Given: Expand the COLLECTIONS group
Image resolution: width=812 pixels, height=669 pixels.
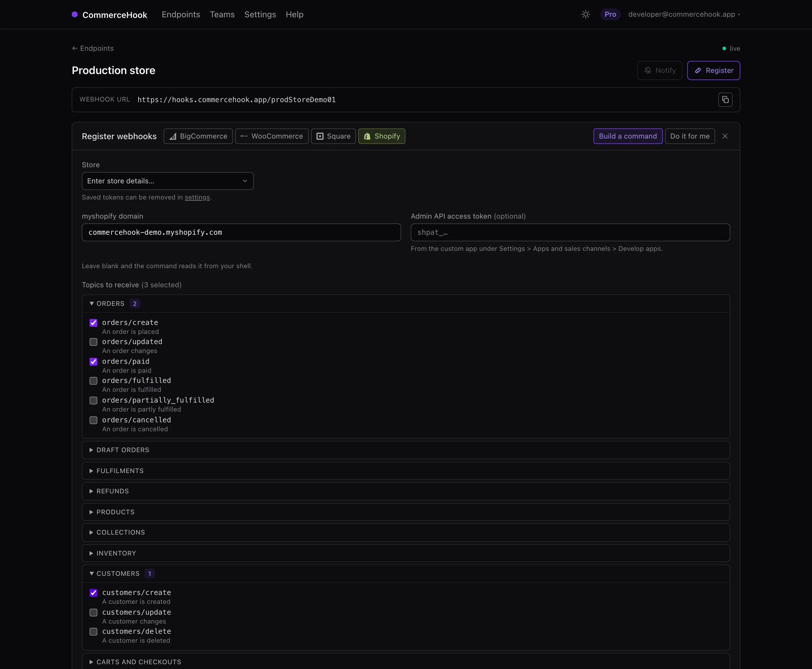Looking at the screenshot, I should tap(406, 533).
